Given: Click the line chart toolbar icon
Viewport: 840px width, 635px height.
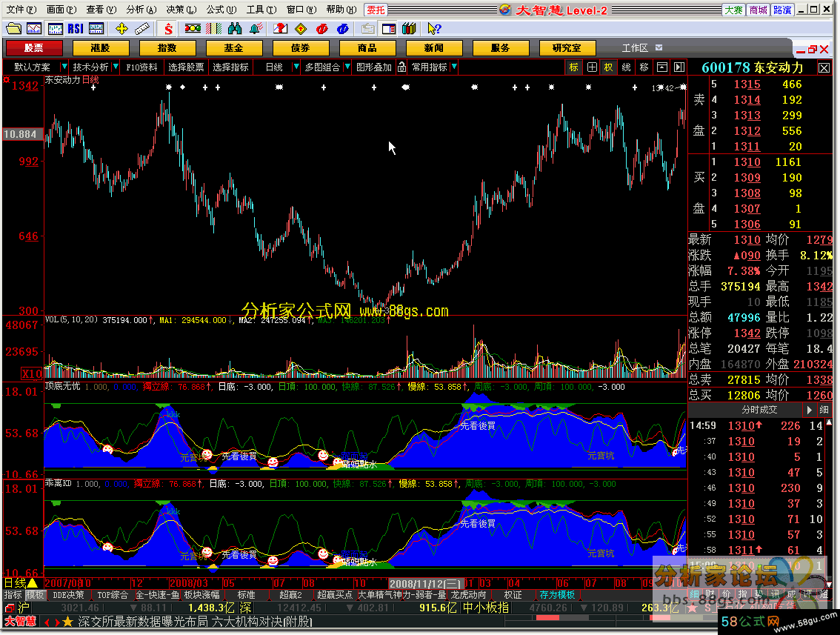Looking at the screenshot, I should point(34,28).
